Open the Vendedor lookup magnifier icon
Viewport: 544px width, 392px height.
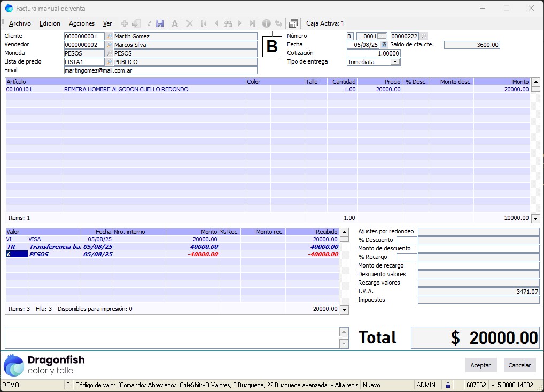(x=109, y=45)
